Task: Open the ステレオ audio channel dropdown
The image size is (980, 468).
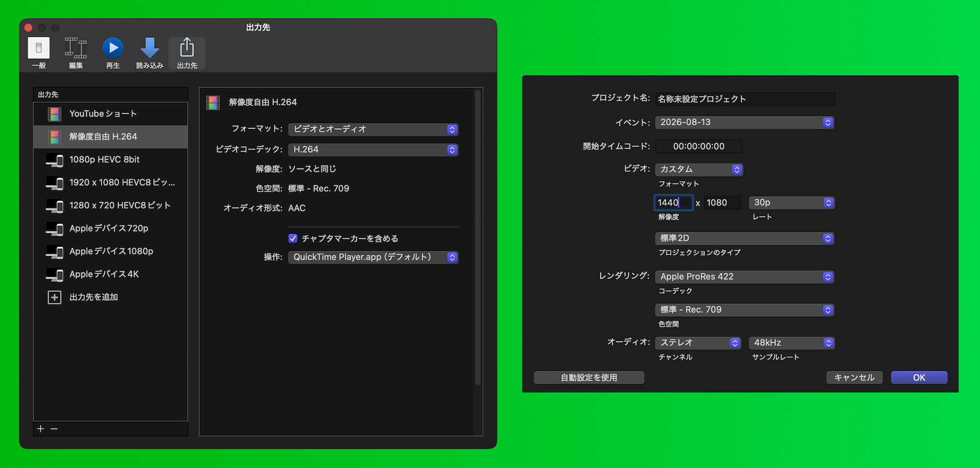Action: click(x=698, y=343)
